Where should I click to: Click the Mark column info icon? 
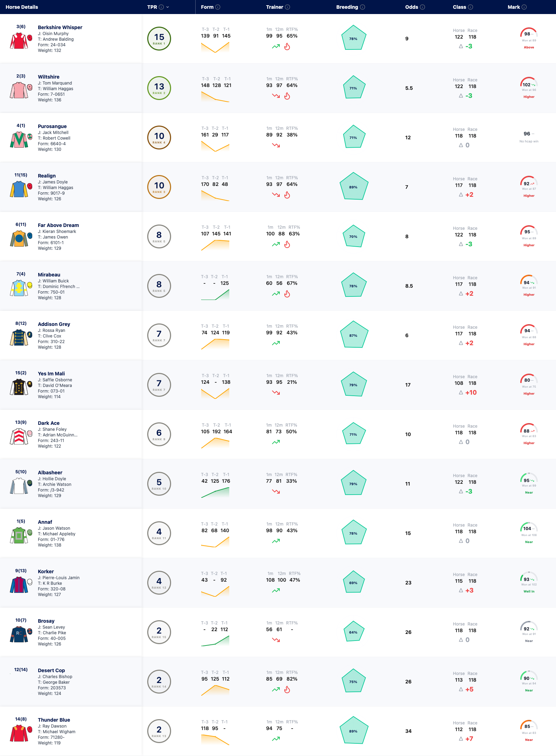(x=524, y=7)
